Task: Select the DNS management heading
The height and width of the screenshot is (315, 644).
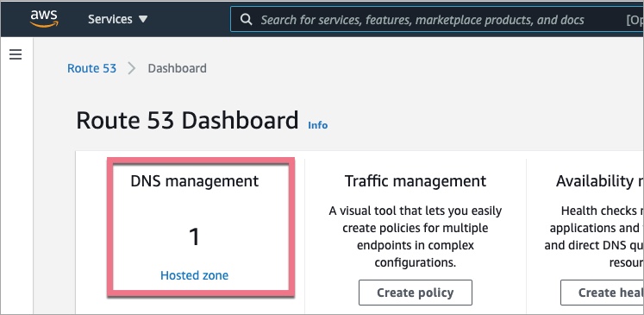Action: coord(195,181)
